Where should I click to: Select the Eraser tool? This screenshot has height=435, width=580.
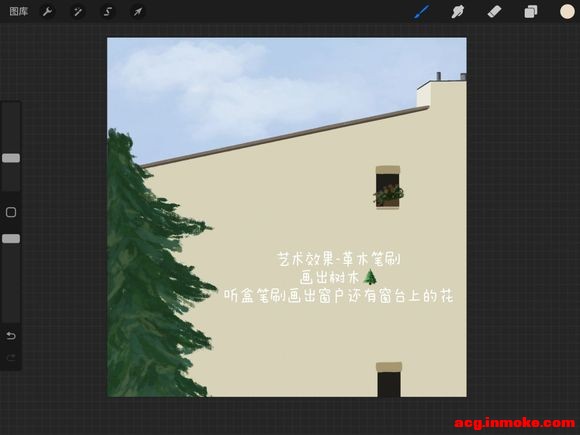pos(494,11)
